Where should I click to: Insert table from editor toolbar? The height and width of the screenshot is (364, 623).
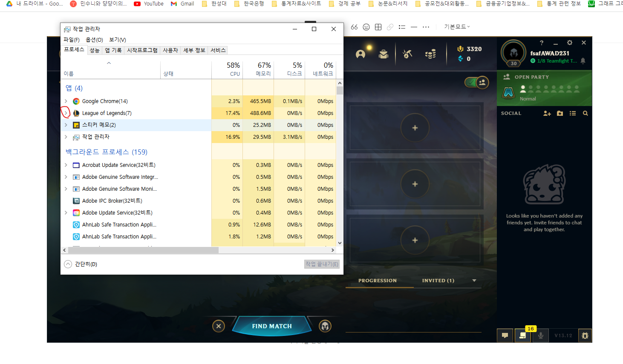tap(378, 27)
